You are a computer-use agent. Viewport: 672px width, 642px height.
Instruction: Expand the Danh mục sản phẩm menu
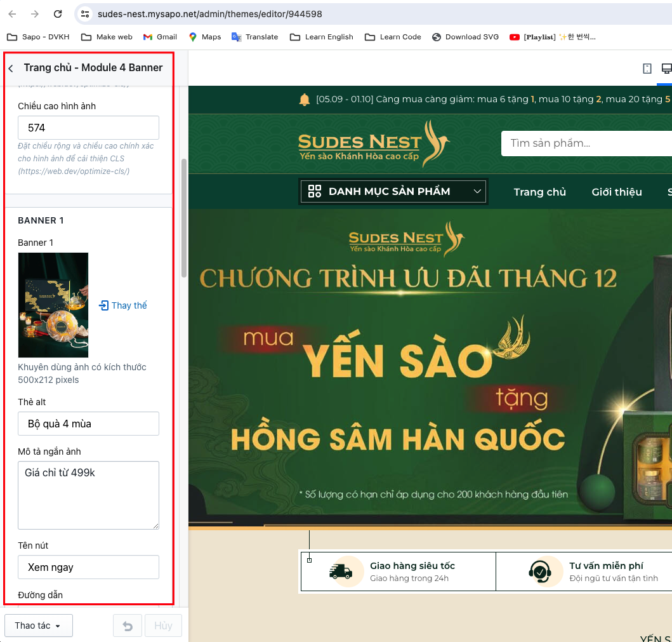point(393,191)
